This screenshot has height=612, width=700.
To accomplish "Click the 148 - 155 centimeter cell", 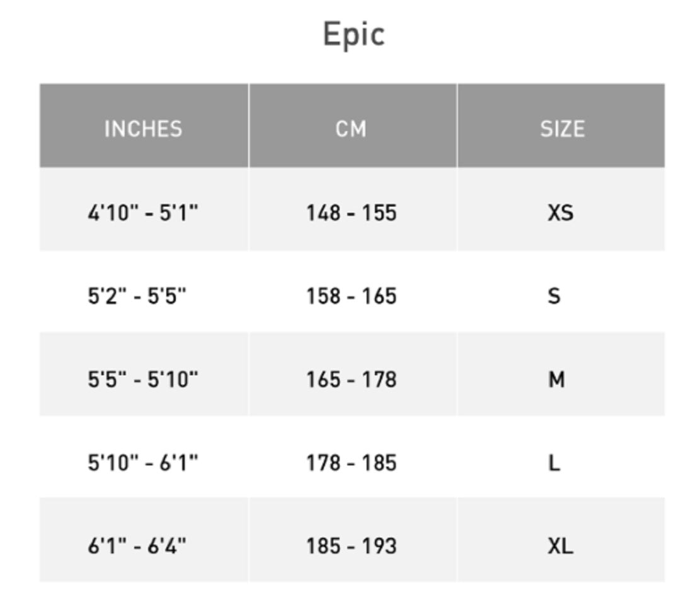I will tap(351, 213).
